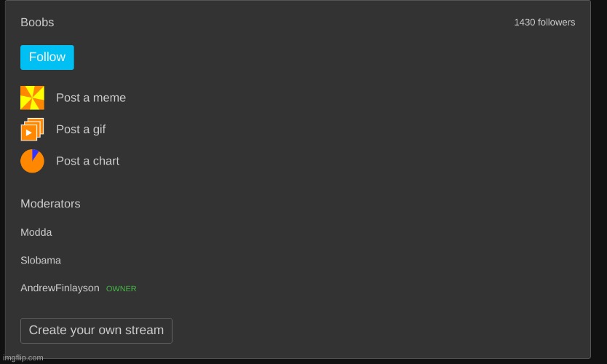Click the Boobs stream title
607x364 pixels.
(37, 23)
